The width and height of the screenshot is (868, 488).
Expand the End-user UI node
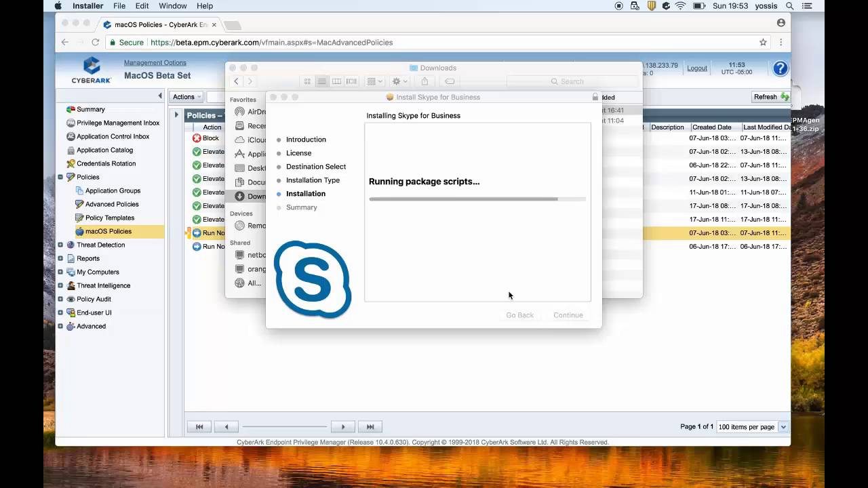[x=60, y=312]
